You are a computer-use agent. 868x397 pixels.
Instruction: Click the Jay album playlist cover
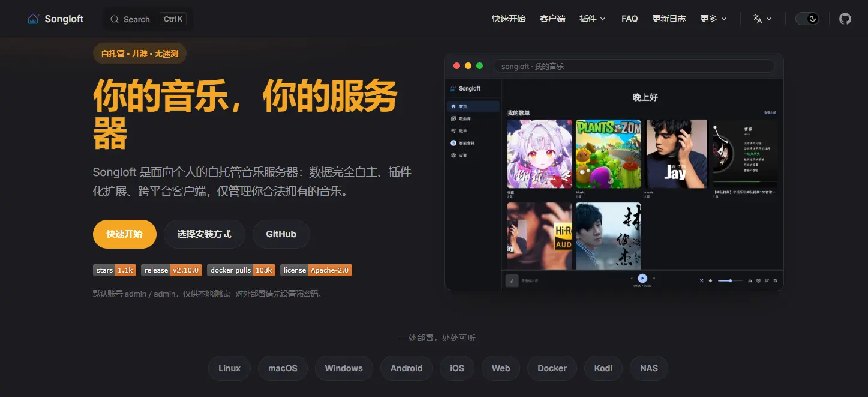(677, 154)
